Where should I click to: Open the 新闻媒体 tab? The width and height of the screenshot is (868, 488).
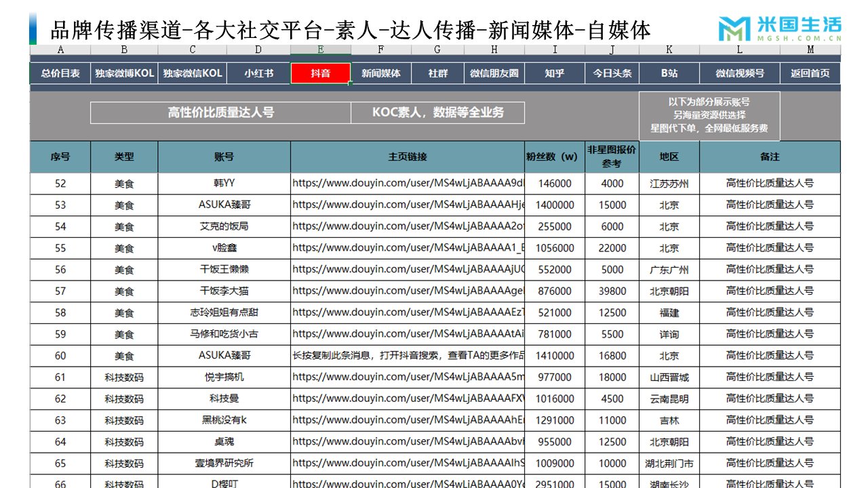380,73
